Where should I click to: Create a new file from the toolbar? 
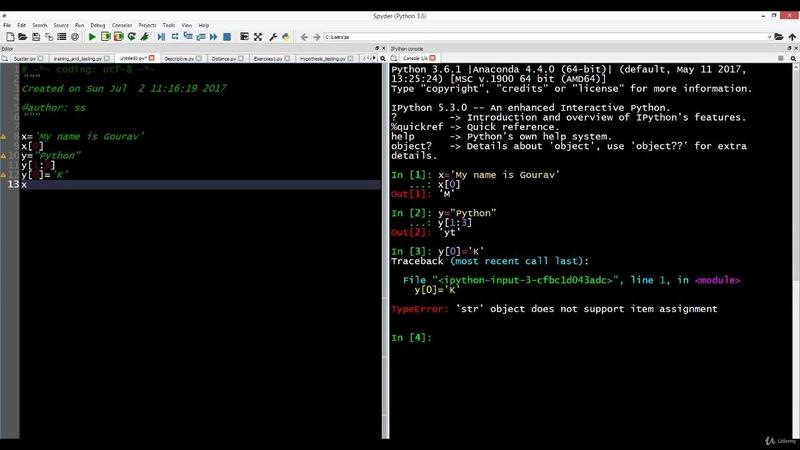(x=10, y=37)
